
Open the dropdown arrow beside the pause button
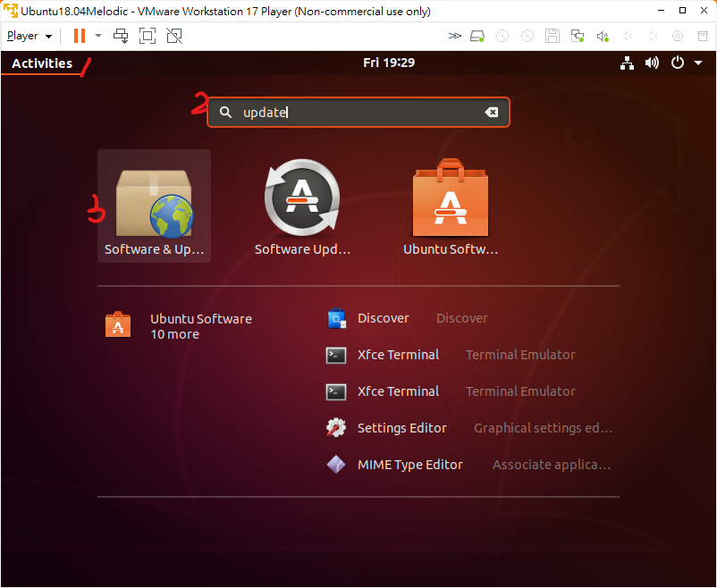pos(97,36)
